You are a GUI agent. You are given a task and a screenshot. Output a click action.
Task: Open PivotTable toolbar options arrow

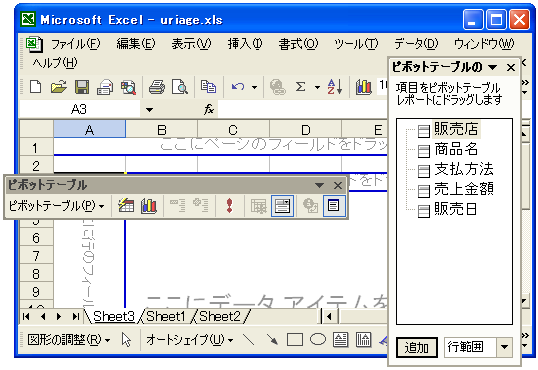[319, 185]
